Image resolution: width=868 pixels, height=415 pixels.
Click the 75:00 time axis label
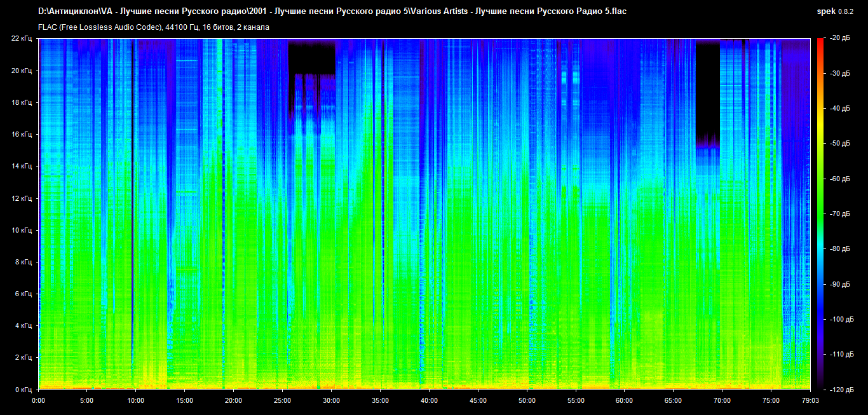click(771, 401)
